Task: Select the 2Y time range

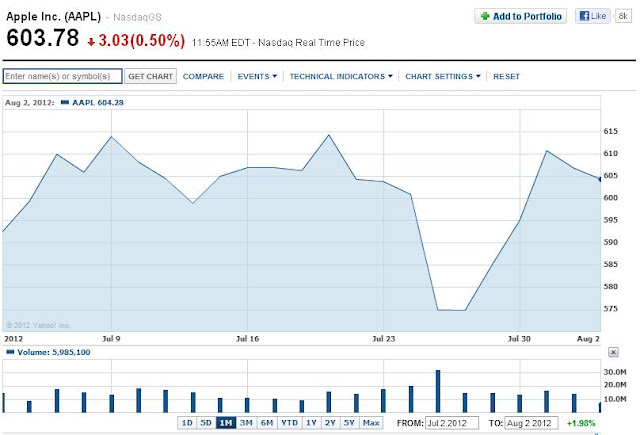Action: pos(330,423)
